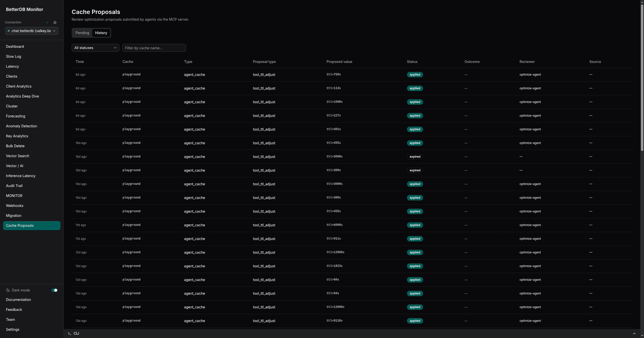
Task: Click the Reviewer column header
Action: tap(527, 62)
